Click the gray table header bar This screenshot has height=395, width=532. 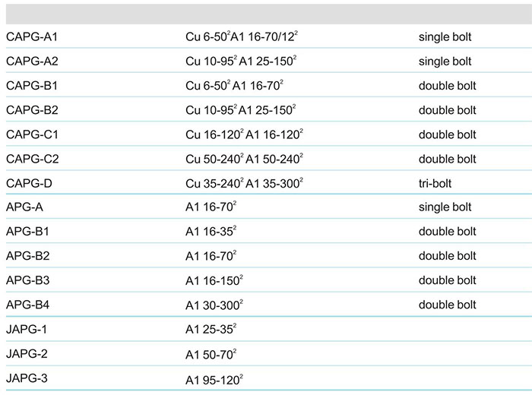coord(266,13)
